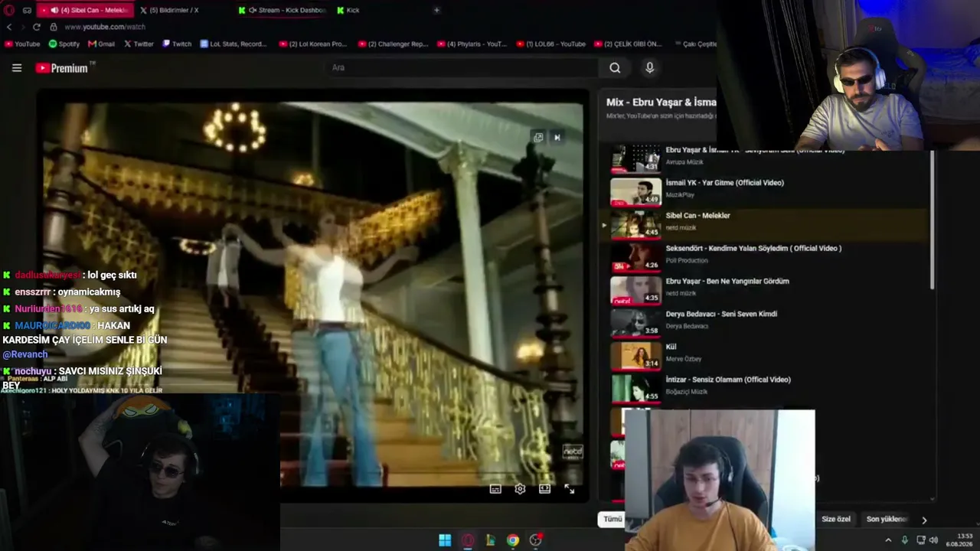This screenshot has width=980, height=551.
Task: Click the lock icon in the address bar
Action: click(x=54, y=27)
